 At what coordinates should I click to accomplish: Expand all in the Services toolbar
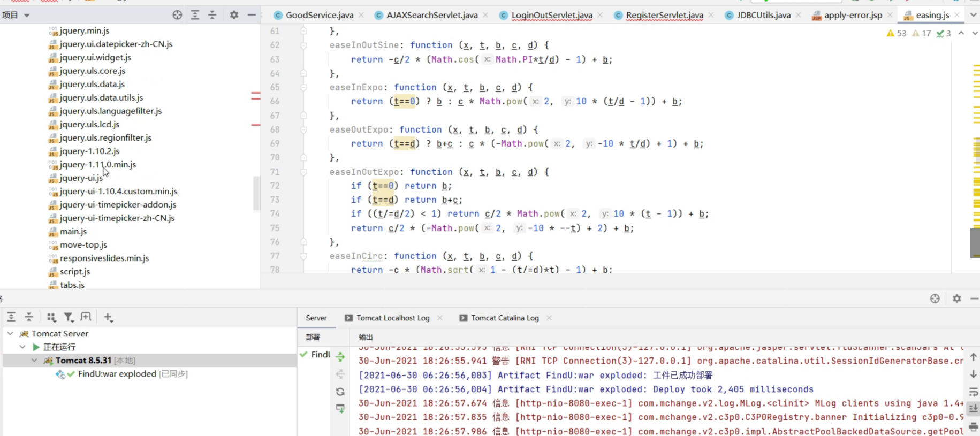11,317
